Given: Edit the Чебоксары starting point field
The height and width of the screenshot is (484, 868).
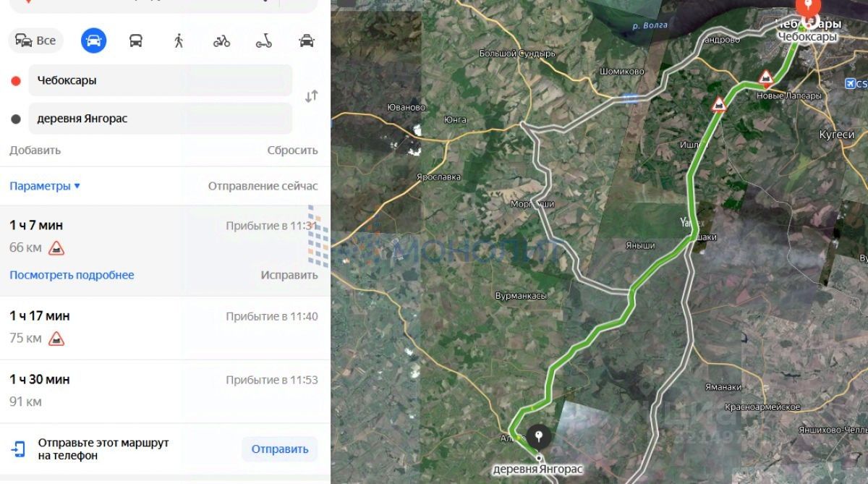Looking at the screenshot, I should click(160, 80).
